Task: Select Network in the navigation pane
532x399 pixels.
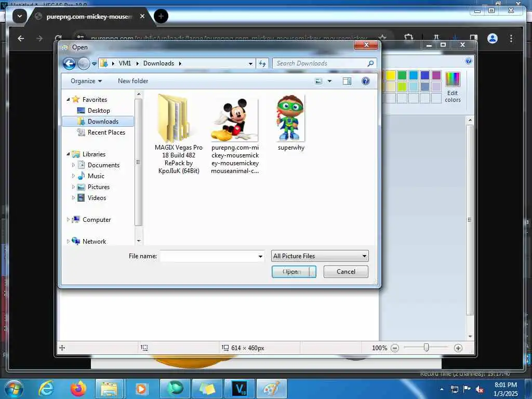Action: tap(94, 241)
